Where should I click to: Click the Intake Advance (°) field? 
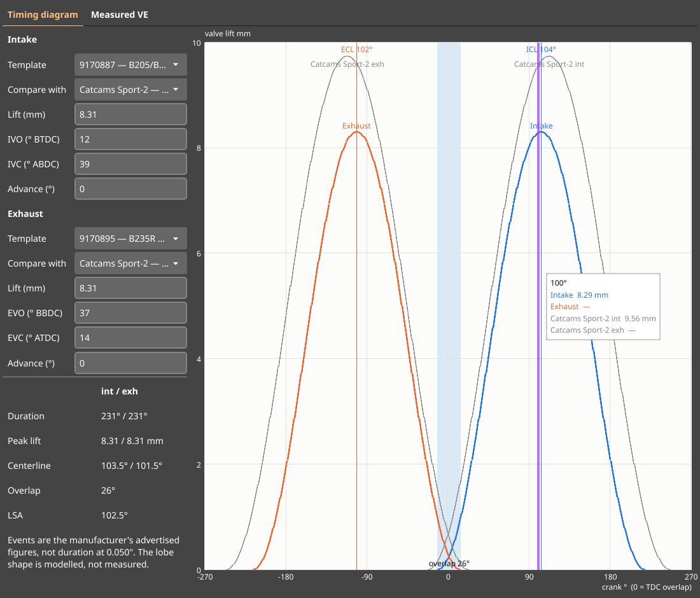(130, 189)
